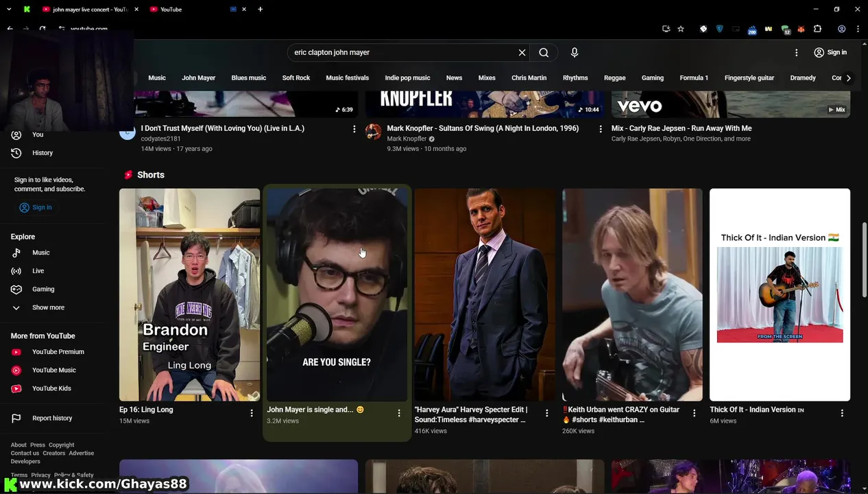The width and height of the screenshot is (868, 494).
Task: Select the Fingerstyle guitar chip
Action: point(749,78)
